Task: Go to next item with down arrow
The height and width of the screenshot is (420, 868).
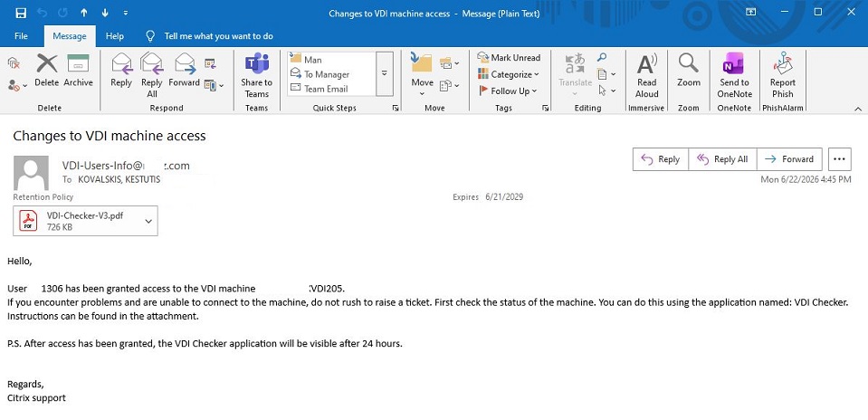Action: [105, 13]
